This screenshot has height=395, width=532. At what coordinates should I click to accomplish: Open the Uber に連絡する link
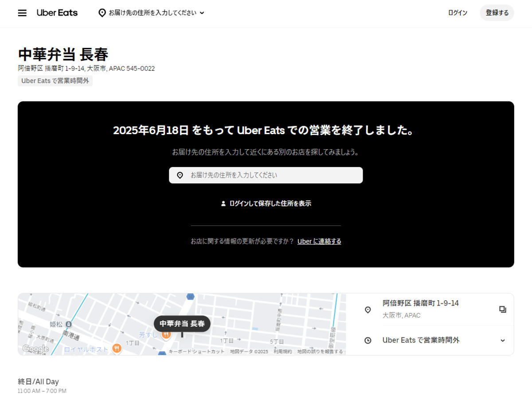pyautogui.click(x=319, y=241)
